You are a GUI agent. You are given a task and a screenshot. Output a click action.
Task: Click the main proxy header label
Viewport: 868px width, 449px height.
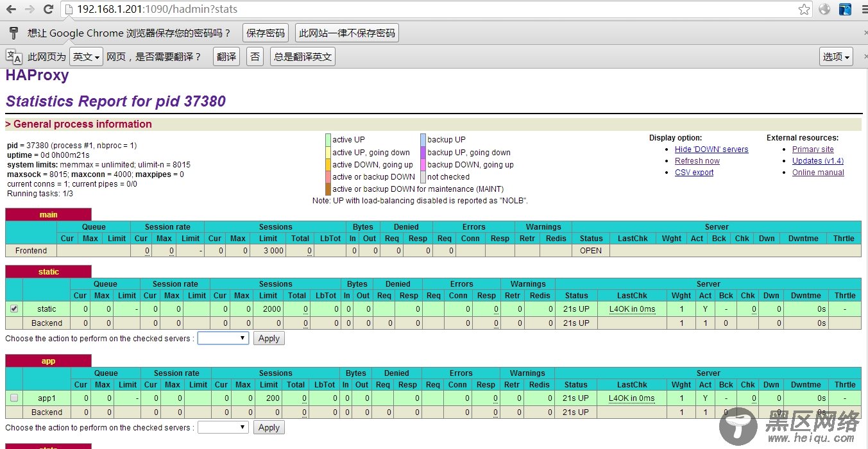(x=48, y=215)
